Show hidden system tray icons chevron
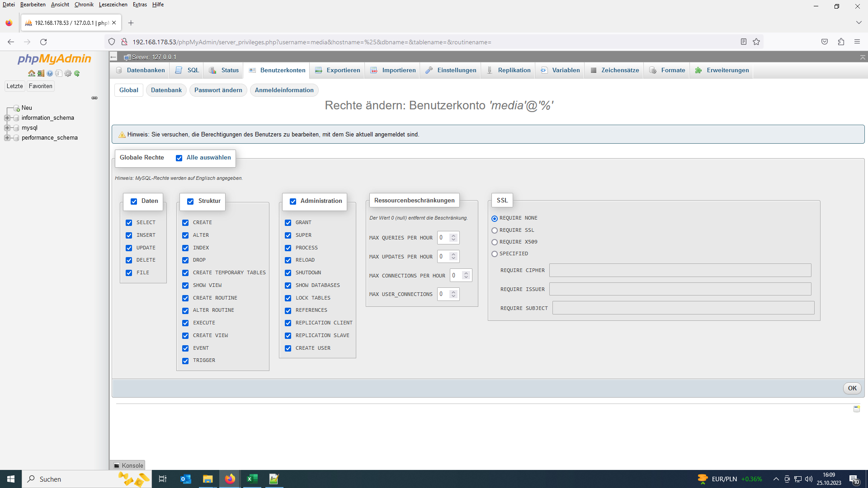 [776, 479]
